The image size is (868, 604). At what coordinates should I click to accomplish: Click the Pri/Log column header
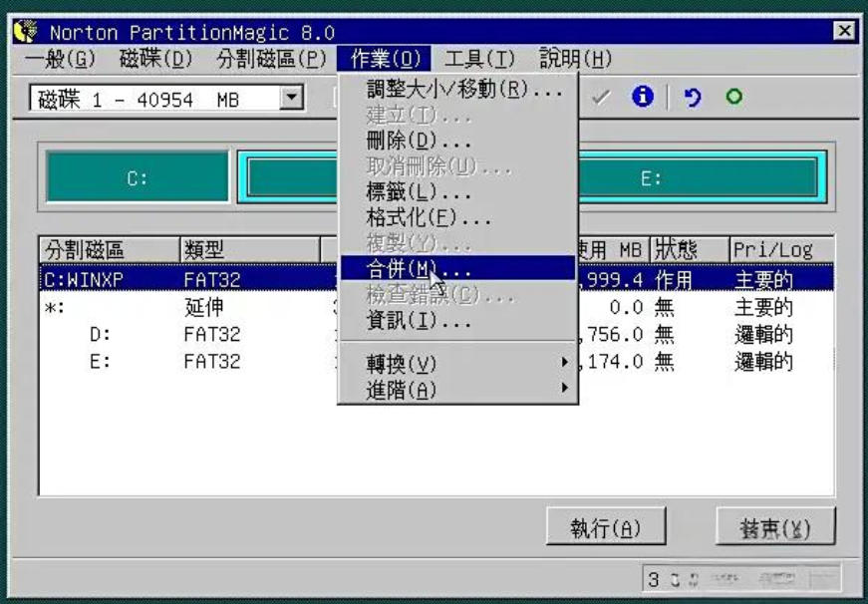[782, 250]
